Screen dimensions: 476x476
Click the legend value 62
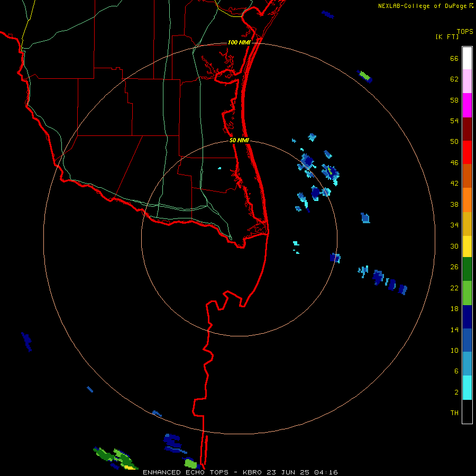[x=454, y=79]
